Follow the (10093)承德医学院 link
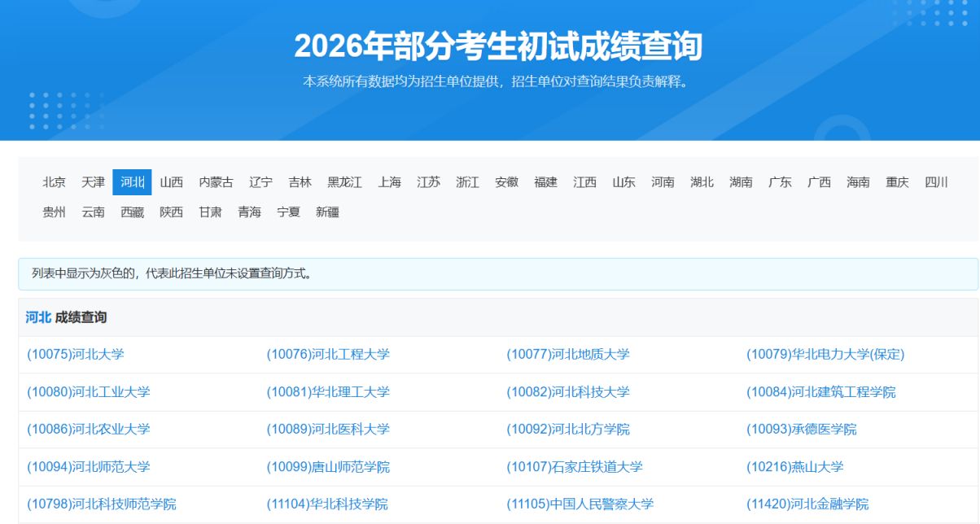The image size is (980, 524). click(802, 429)
